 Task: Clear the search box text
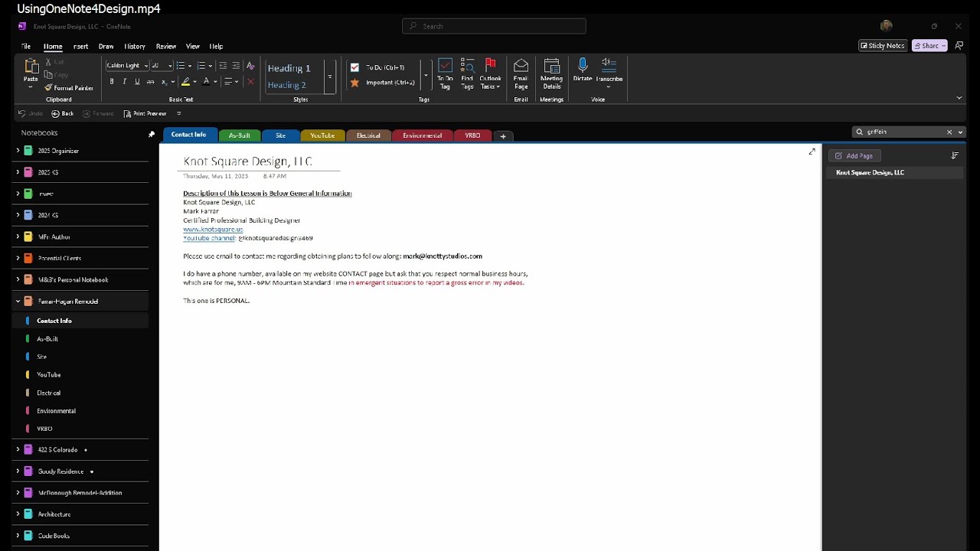click(x=949, y=132)
